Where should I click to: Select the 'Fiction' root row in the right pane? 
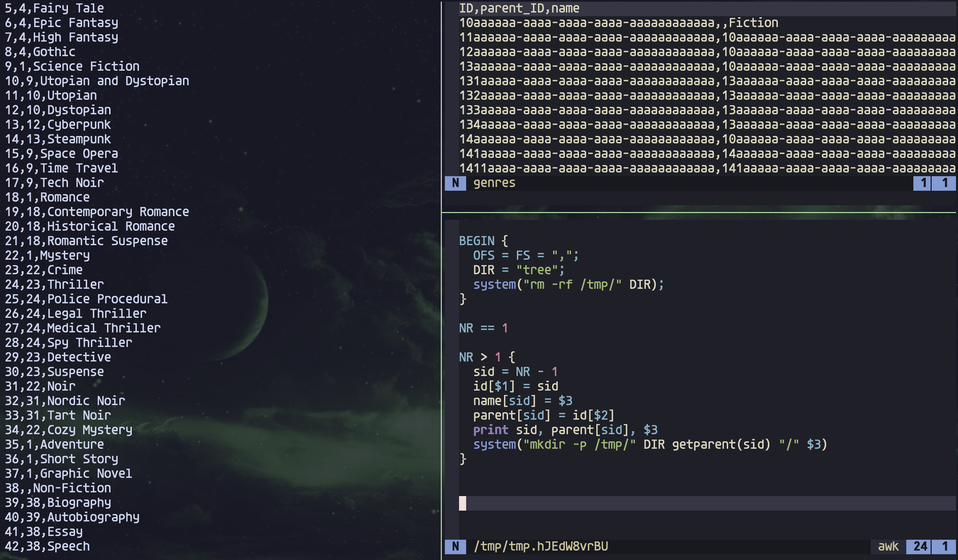(x=646, y=22)
